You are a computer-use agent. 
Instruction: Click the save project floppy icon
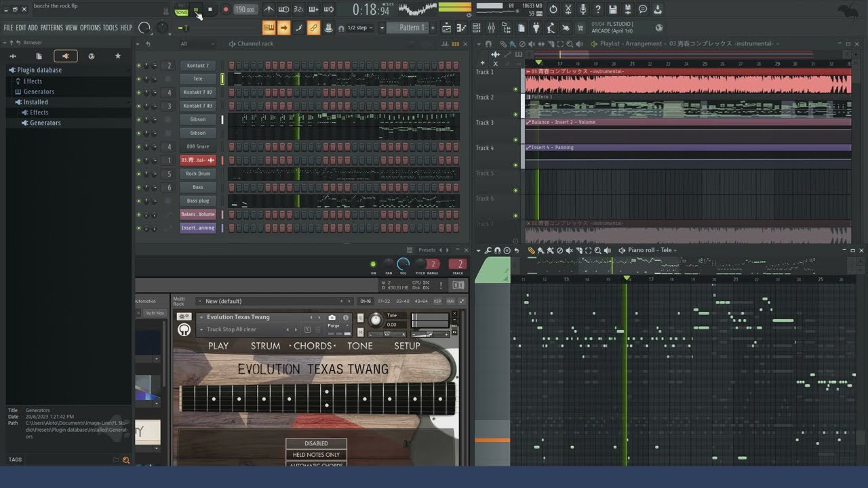pyautogui.click(x=613, y=9)
